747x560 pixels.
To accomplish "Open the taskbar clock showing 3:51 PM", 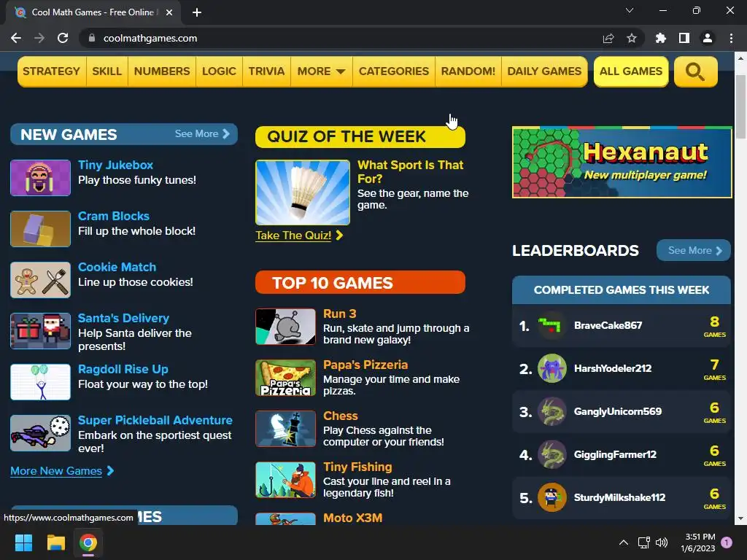I will (x=698, y=542).
